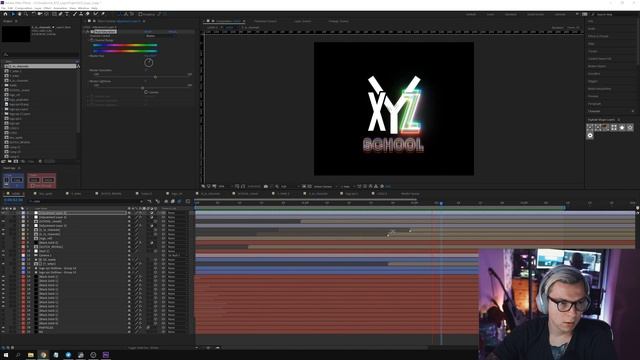Click the snapshot camera icon under viewer

(x=266, y=187)
